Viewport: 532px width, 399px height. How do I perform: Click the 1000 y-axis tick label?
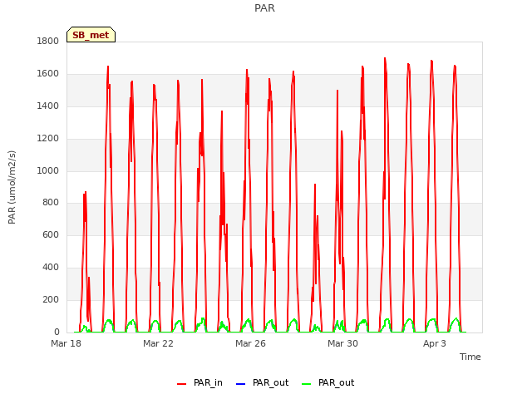tap(48, 170)
